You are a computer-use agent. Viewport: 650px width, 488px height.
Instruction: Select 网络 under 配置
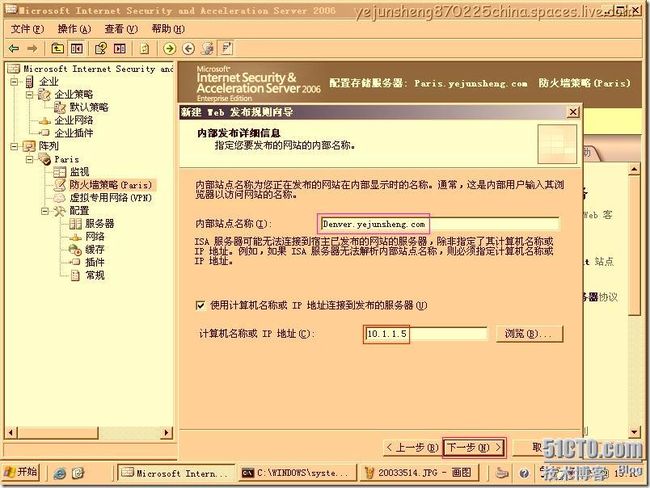point(95,237)
